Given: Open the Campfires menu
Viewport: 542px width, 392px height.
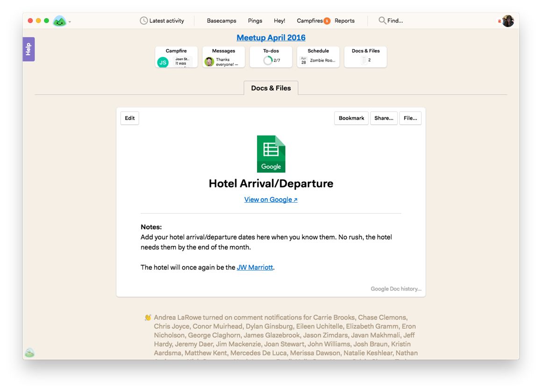Looking at the screenshot, I should 310,21.
